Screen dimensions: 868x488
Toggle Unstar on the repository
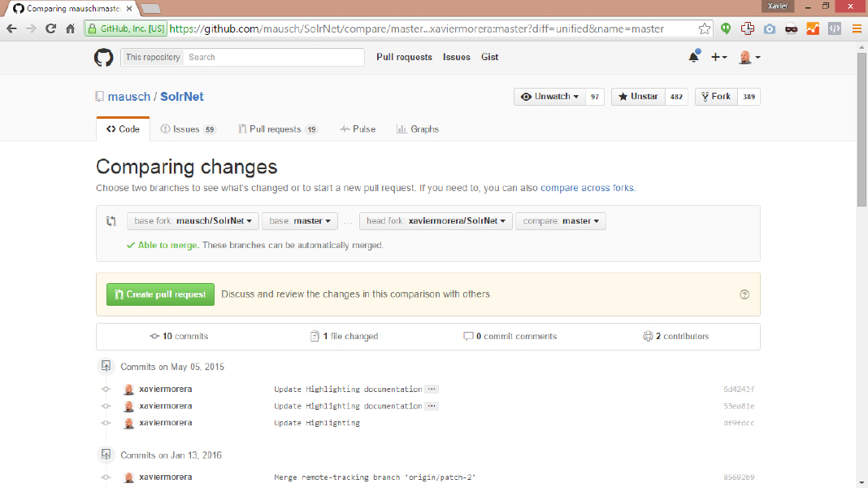638,97
